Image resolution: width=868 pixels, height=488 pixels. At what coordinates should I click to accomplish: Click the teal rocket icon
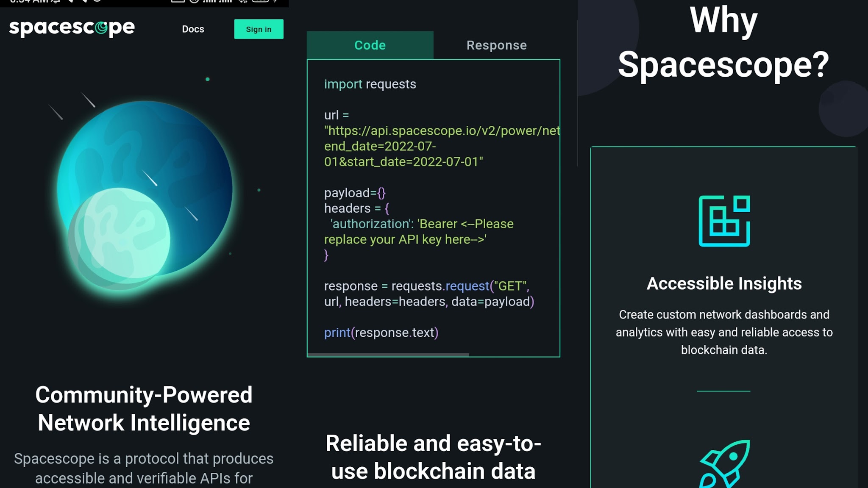[x=724, y=464]
